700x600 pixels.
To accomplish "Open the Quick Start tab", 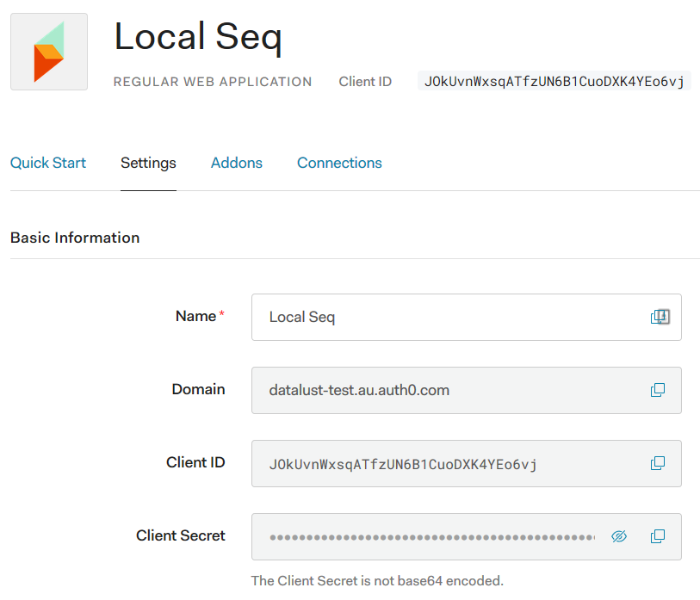I will 48,163.
